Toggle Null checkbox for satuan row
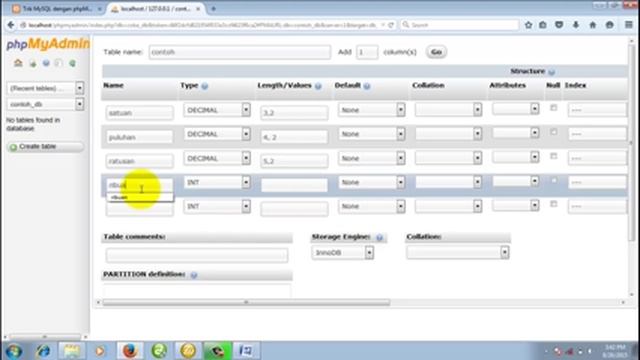Image resolution: width=640 pixels, height=360 pixels. coord(553,108)
